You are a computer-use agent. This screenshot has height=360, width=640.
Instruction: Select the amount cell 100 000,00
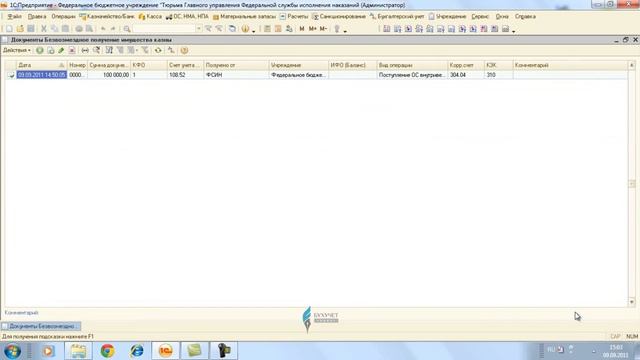tap(109, 75)
